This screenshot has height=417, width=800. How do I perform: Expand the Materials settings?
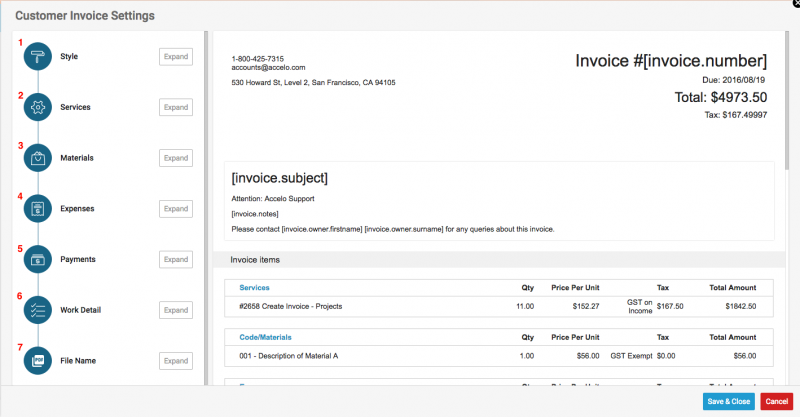click(x=176, y=158)
